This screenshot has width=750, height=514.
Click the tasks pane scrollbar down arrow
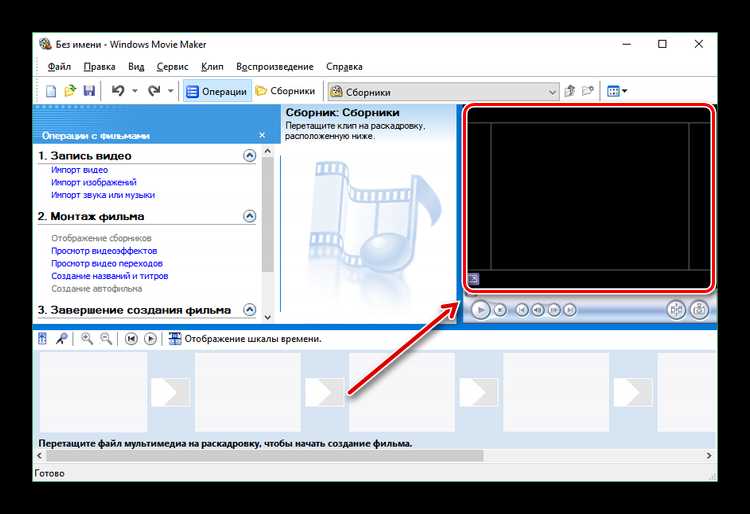[x=268, y=317]
